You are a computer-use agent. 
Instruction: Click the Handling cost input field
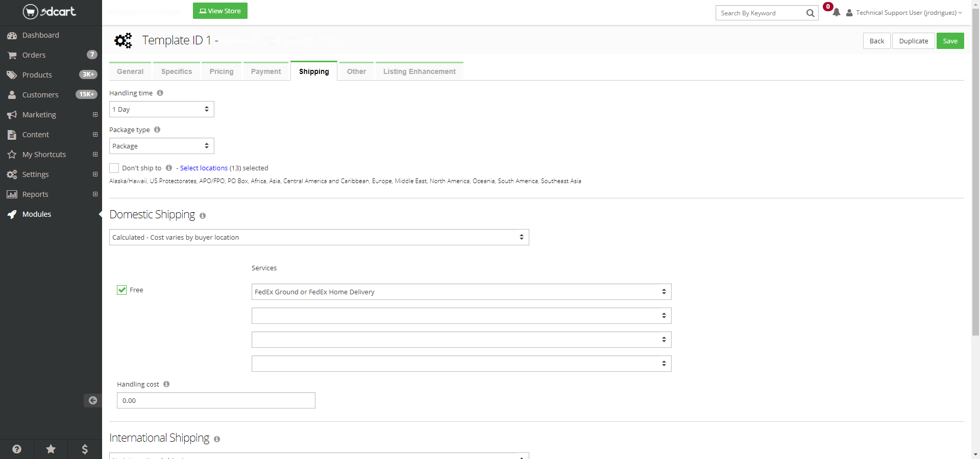click(x=216, y=400)
